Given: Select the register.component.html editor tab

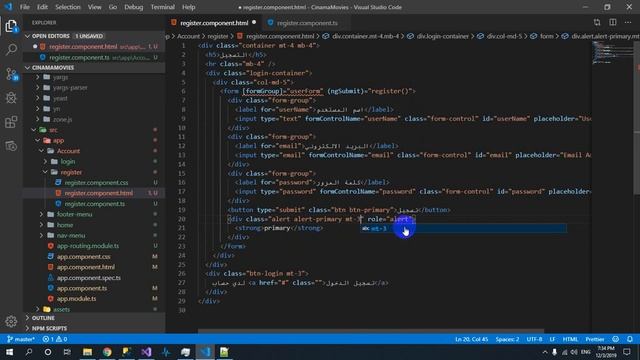Looking at the screenshot, I should 214,23.
